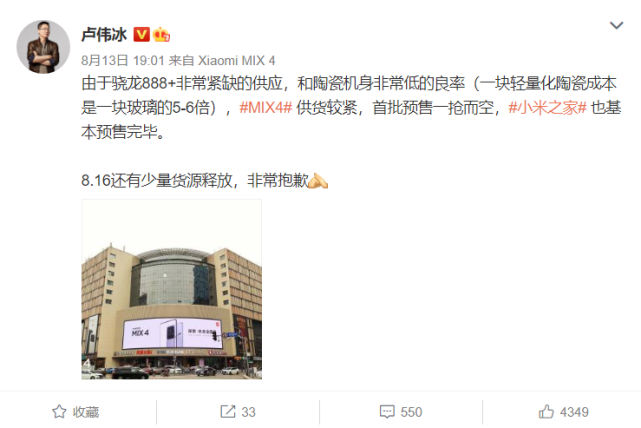Viewport: 641px width, 428px height.
Task: Click the star favorite icon
Action: tap(59, 412)
